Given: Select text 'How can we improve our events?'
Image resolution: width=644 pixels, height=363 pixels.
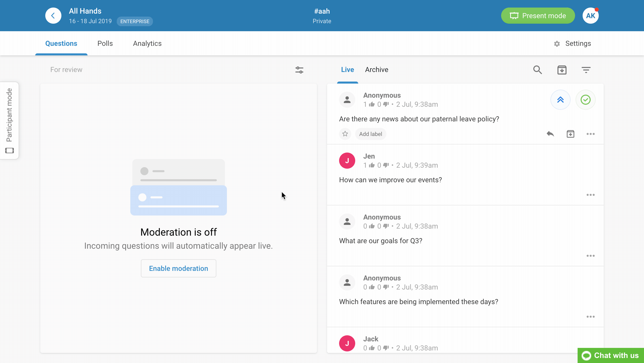Looking at the screenshot, I should [x=390, y=180].
